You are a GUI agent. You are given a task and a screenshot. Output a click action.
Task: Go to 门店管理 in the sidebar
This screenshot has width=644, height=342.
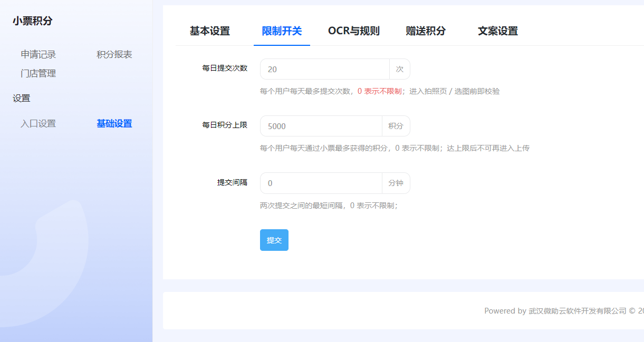[39, 73]
